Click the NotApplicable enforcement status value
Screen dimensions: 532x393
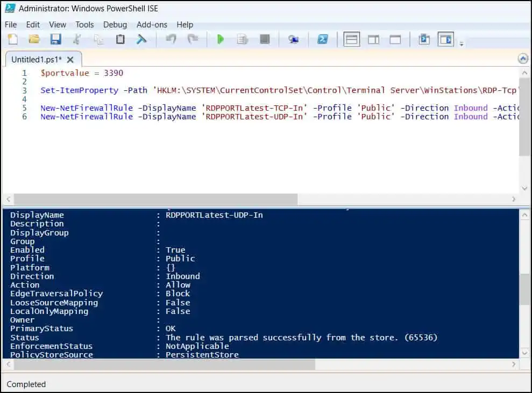197,346
